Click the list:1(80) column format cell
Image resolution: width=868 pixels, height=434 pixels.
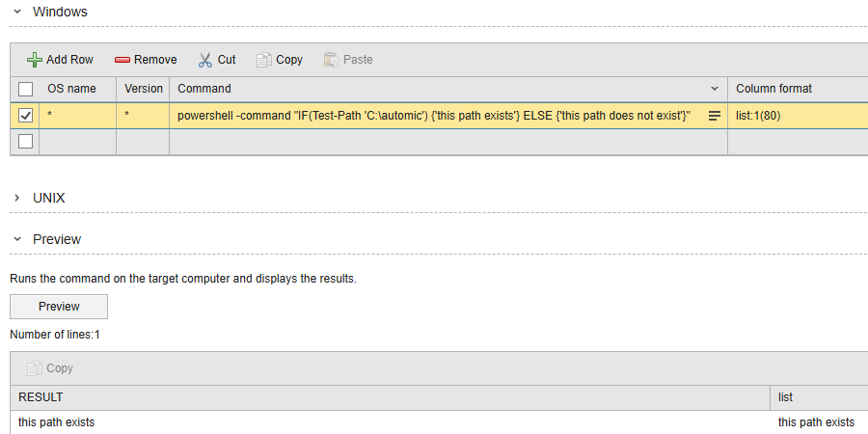764,116
